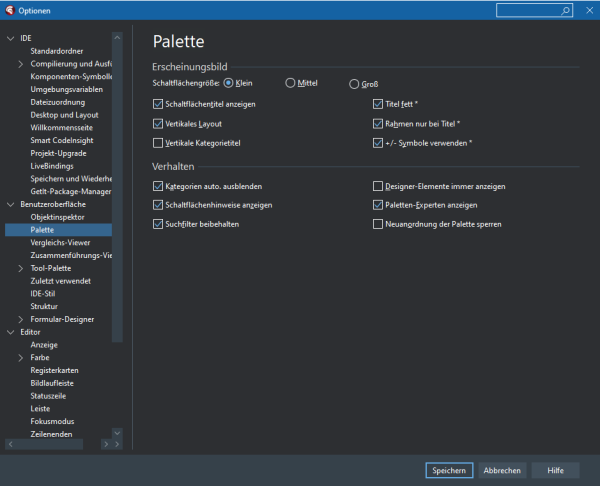
Task: Choose Groß as the button size
Action: 354,83
